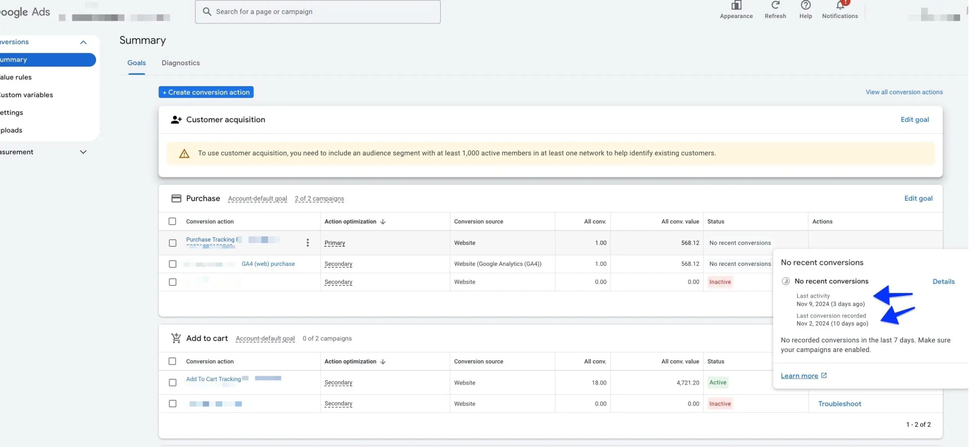Click the status circle icon in No recent conversions popup
Image resolution: width=980 pixels, height=447 pixels.
point(786,281)
